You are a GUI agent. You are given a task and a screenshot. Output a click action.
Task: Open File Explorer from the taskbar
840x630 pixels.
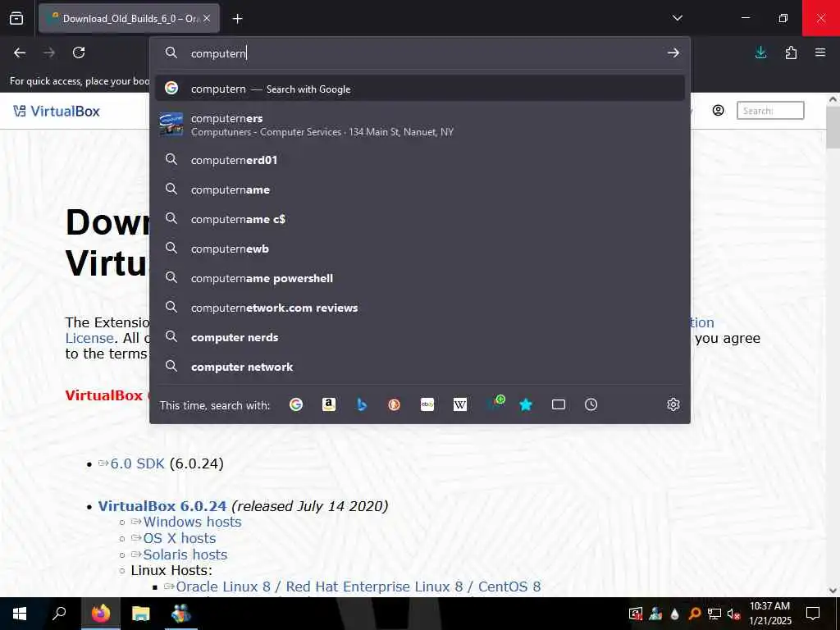[x=141, y=614]
